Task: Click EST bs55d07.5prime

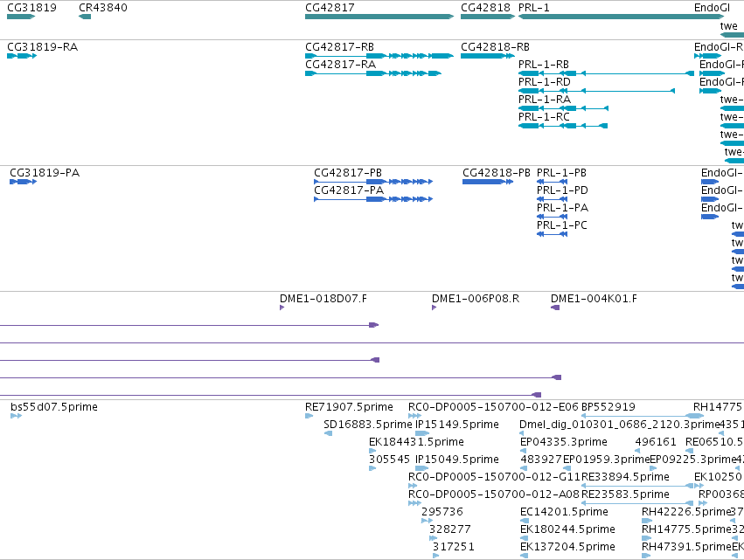Action: pos(16,417)
